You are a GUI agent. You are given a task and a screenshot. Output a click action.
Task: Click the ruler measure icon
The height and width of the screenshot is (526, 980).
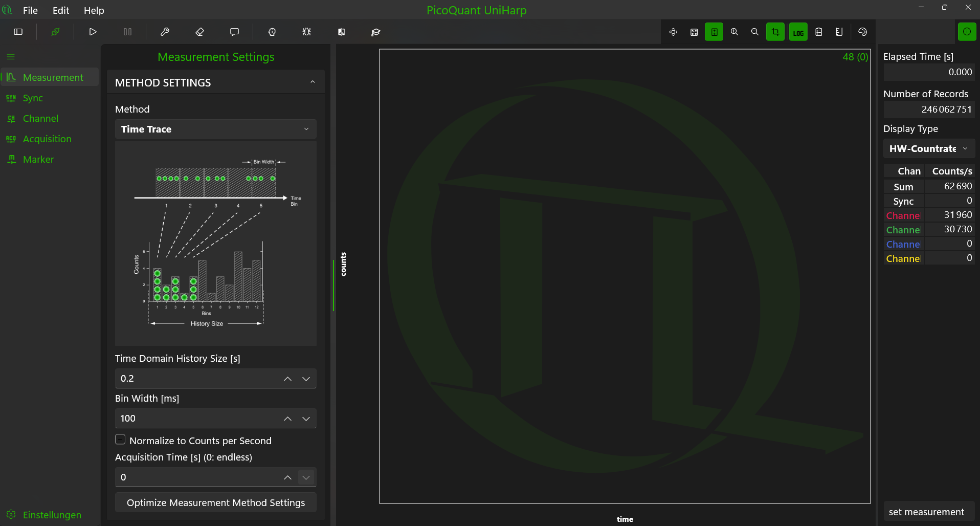pos(839,32)
